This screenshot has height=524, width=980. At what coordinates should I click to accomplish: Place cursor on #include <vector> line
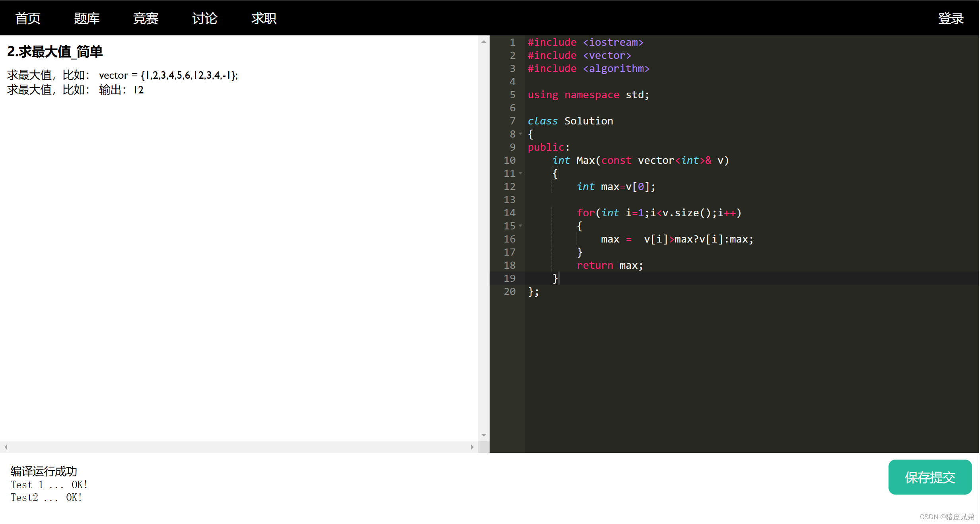point(579,55)
